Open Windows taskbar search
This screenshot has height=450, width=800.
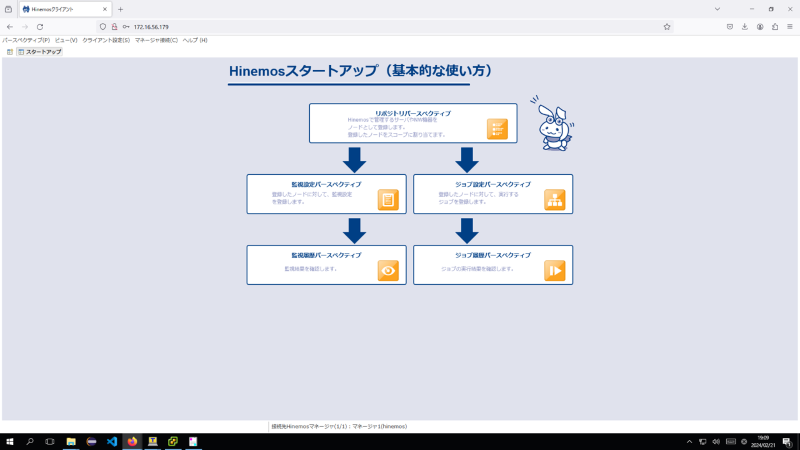pyautogui.click(x=30, y=441)
